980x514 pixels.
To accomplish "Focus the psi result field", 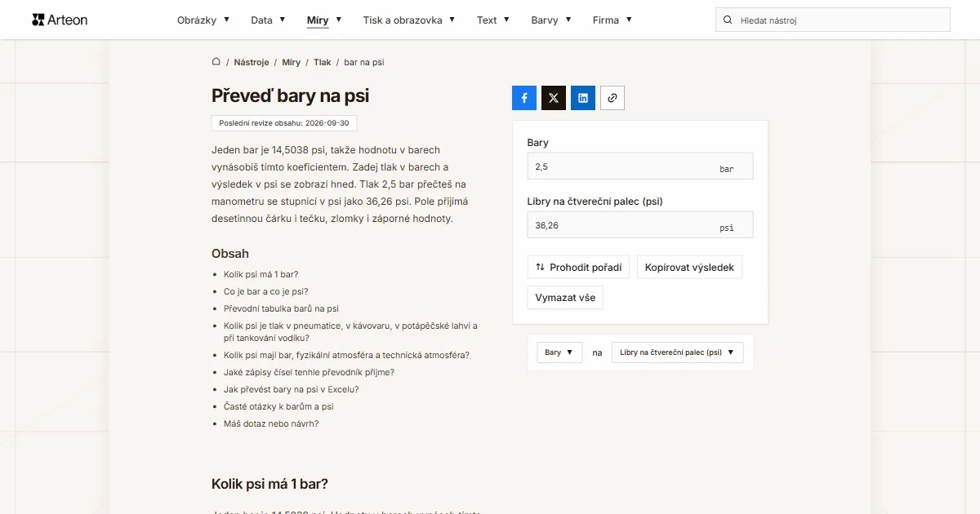I will pyautogui.click(x=640, y=225).
